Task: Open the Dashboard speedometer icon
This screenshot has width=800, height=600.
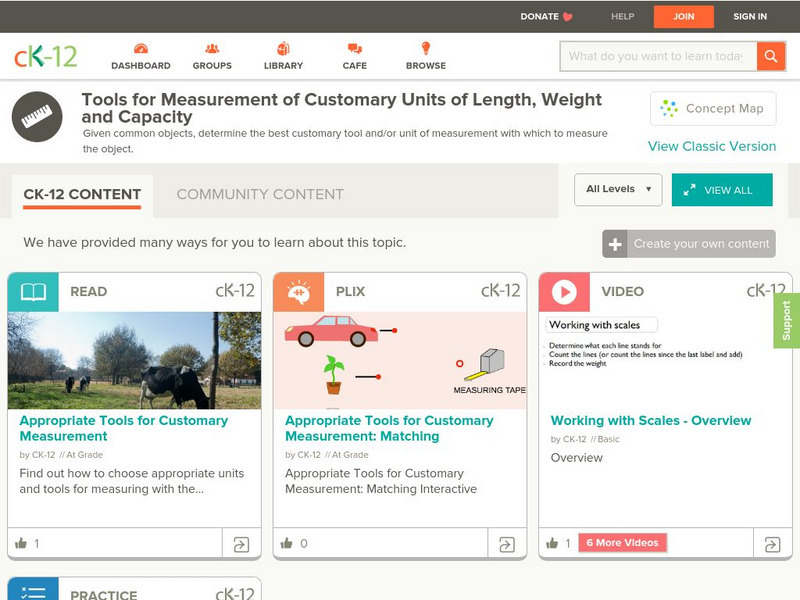Action: point(141,48)
